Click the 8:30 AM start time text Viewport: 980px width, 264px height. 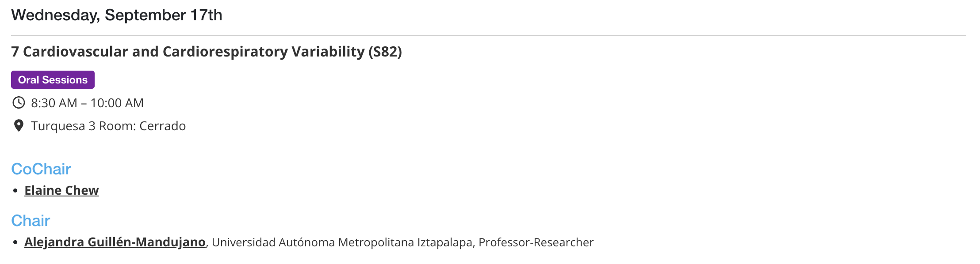[x=54, y=103]
